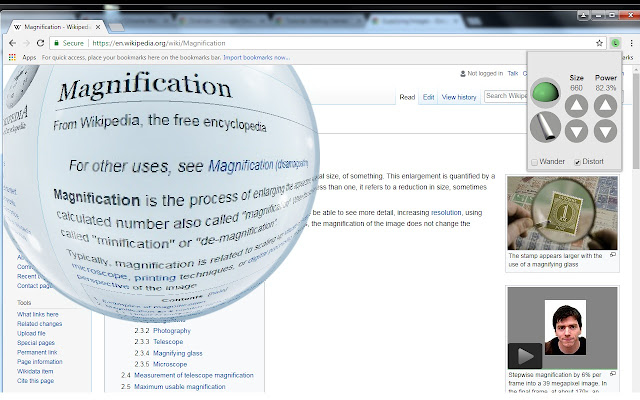
Task: Open Special pages link
Action: (36, 343)
